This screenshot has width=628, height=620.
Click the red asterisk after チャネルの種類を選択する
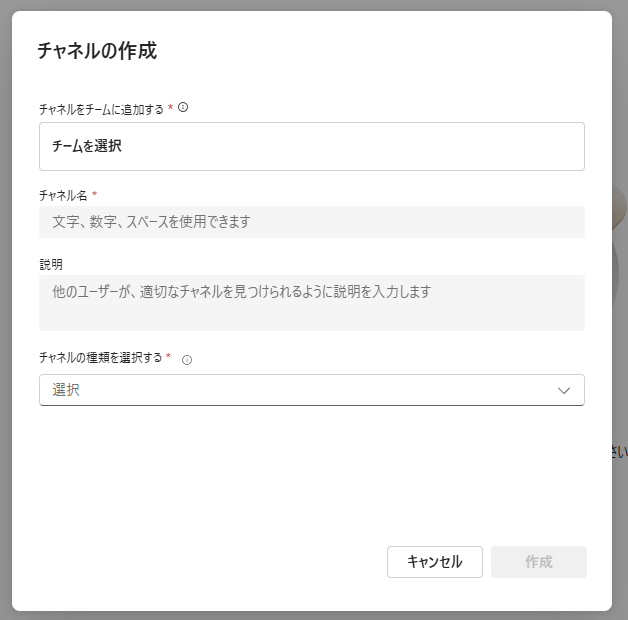pos(168,356)
